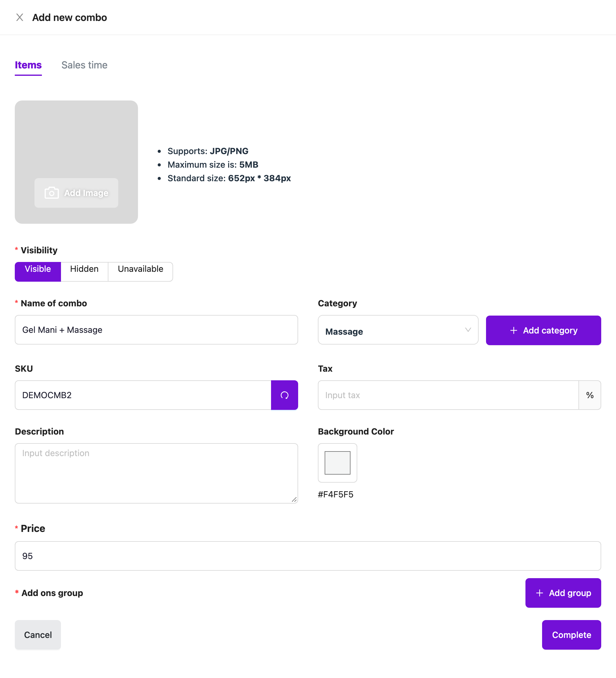Focus the Description text area

pos(156,474)
